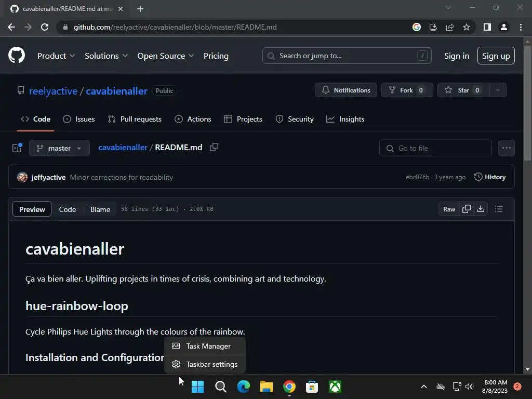Open the Google icon in the address bar

click(417, 27)
